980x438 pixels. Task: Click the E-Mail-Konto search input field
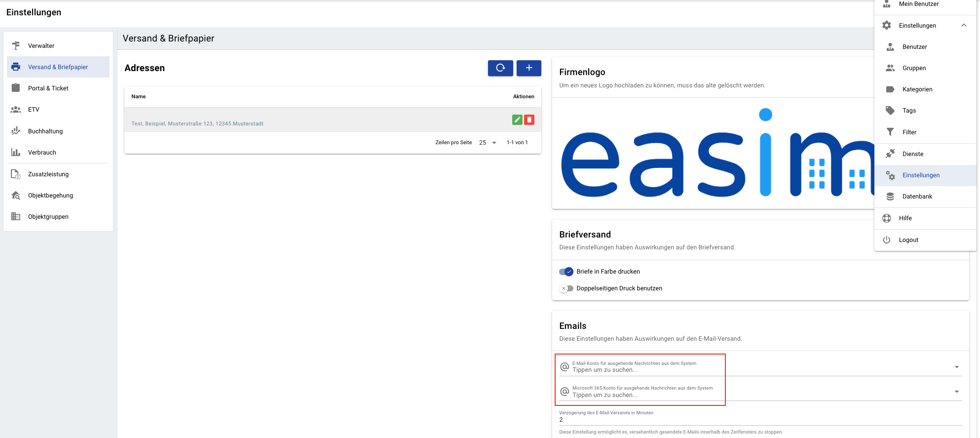pos(760,367)
